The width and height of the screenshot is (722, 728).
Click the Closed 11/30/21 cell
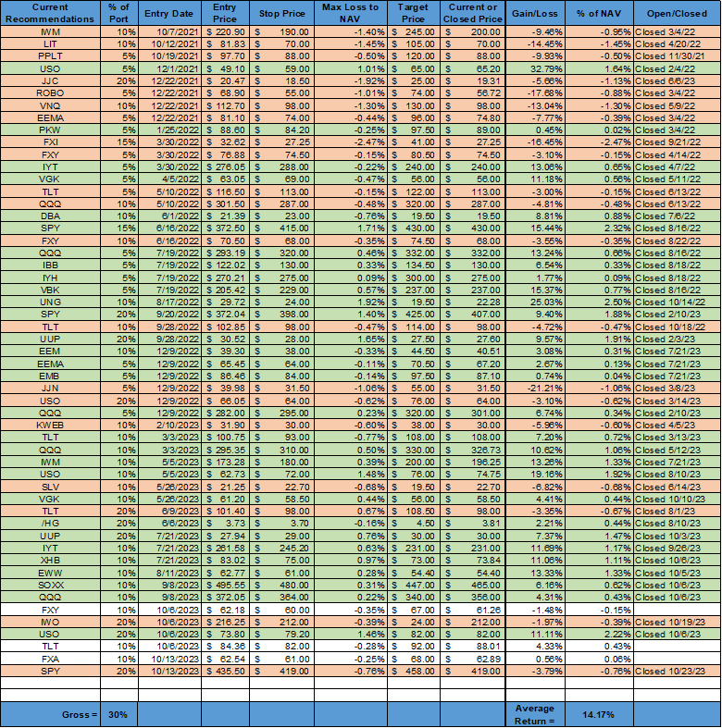click(x=677, y=56)
